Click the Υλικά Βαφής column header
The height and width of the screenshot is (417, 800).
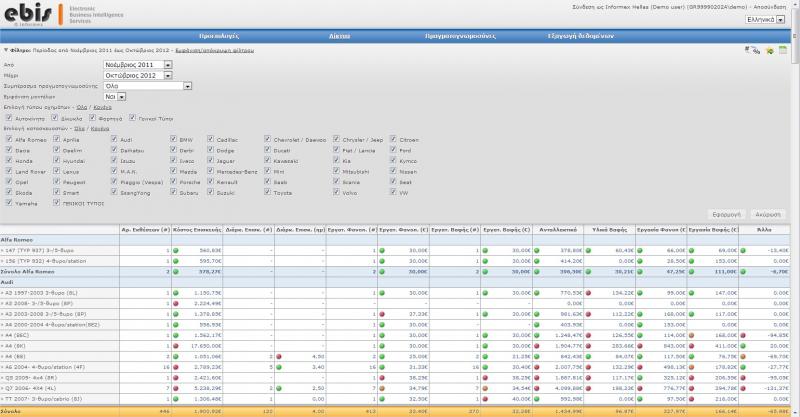tap(609, 230)
